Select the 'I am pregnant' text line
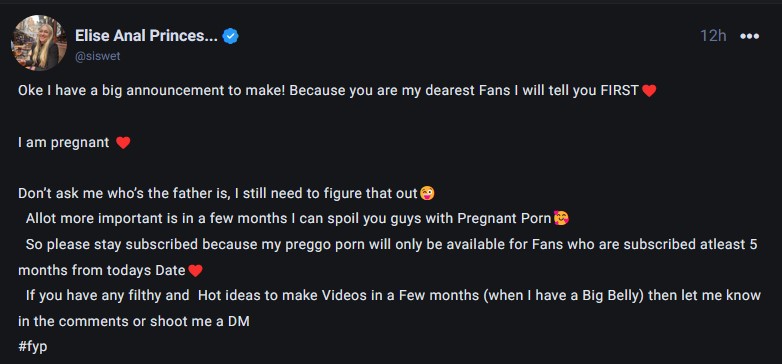The image size is (782, 364). coord(63,143)
